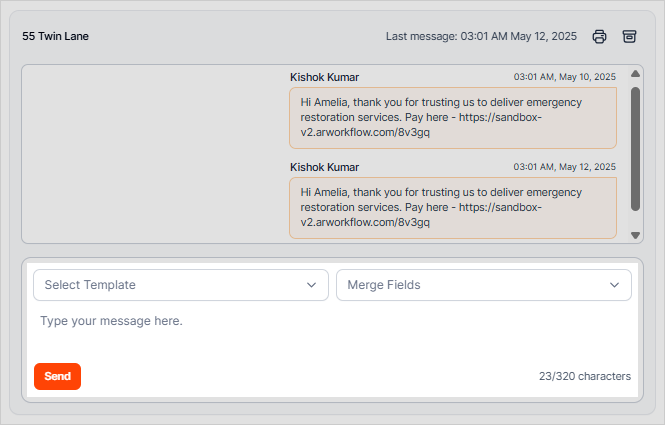Image resolution: width=665 pixels, height=425 pixels.
Task: Select the Kishok Kumar name on May 10 message
Action: coord(324,77)
